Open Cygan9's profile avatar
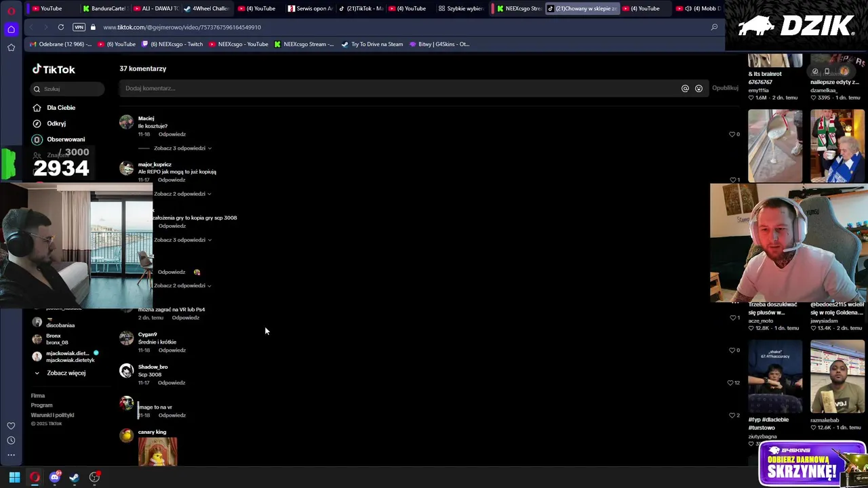The image size is (868, 488). click(127, 338)
